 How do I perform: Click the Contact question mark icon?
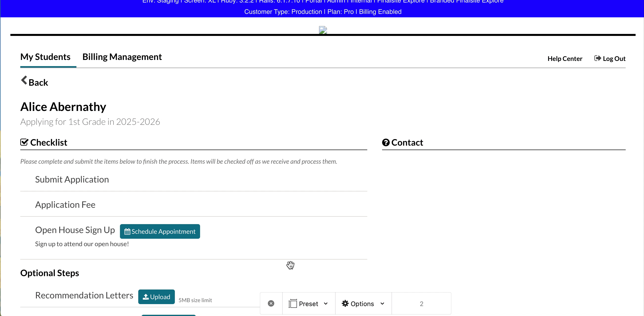[386, 142]
